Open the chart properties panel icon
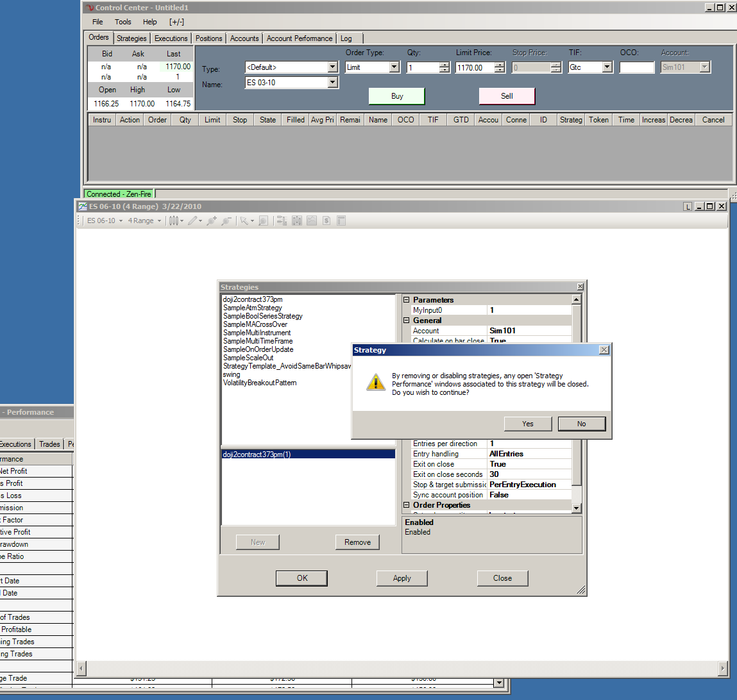The height and width of the screenshot is (700, 737). [342, 221]
